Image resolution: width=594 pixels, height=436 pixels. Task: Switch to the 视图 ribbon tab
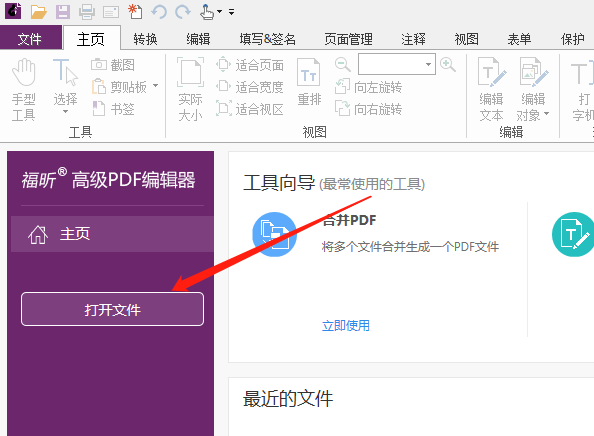coord(466,39)
